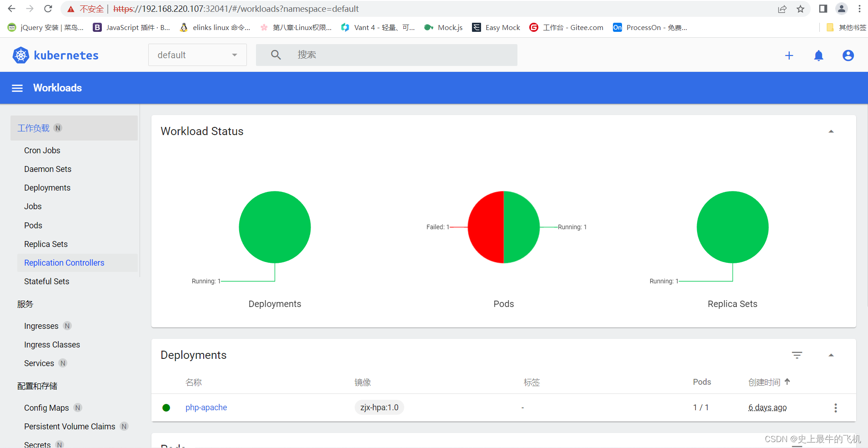The image size is (868, 448).
Task: Collapse the Workload Status card
Action: (831, 131)
